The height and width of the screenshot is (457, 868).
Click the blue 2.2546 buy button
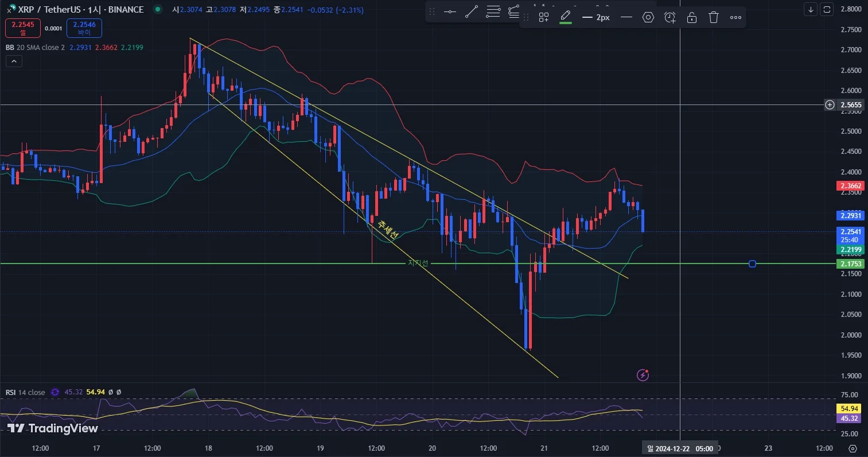point(84,28)
